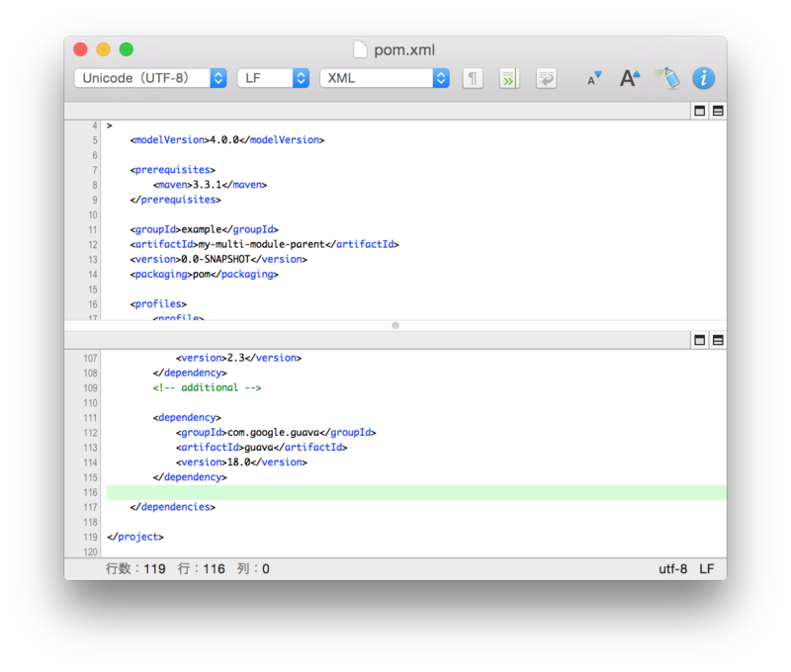Click the version 18.0 line
791x672 pixels.
[241, 462]
